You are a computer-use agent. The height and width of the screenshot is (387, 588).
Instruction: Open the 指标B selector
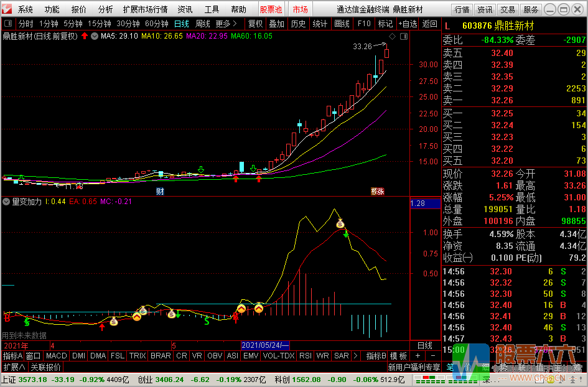point(376,355)
